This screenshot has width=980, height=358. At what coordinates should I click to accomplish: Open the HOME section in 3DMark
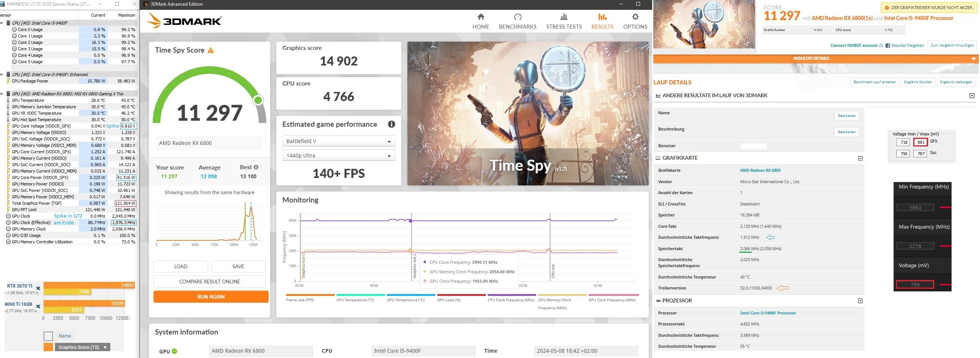pos(481,21)
